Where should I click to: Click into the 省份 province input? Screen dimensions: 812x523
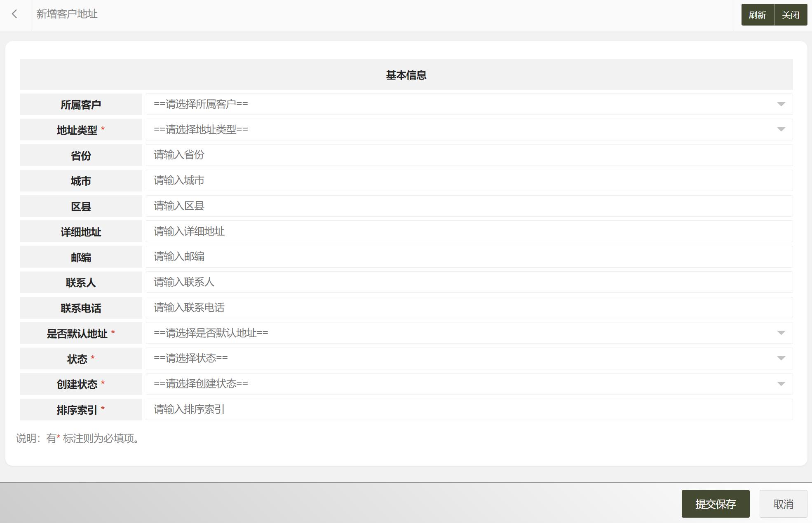[x=371, y=155]
